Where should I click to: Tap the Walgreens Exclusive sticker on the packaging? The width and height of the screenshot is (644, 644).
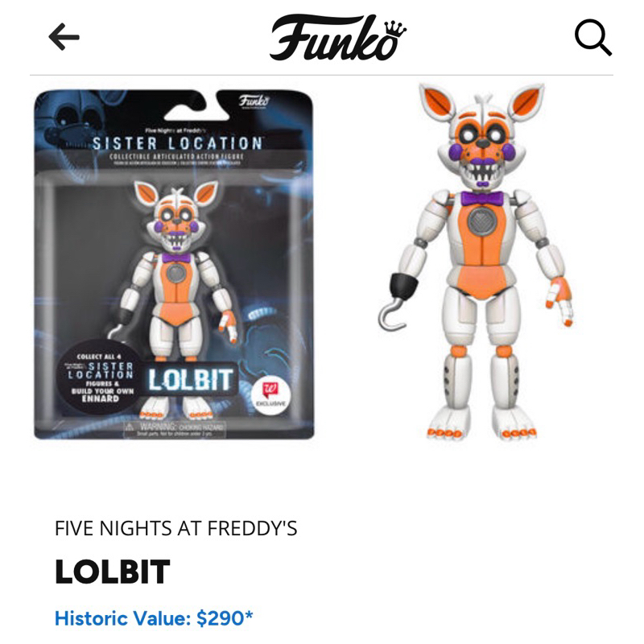(x=270, y=394)
